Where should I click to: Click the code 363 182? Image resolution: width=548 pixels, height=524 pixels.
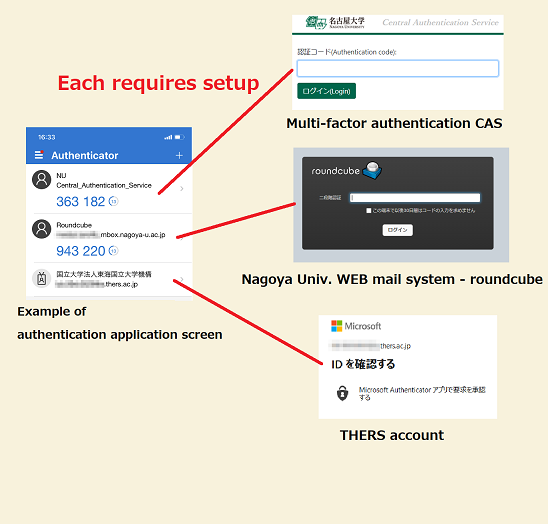tap(81, 202)
